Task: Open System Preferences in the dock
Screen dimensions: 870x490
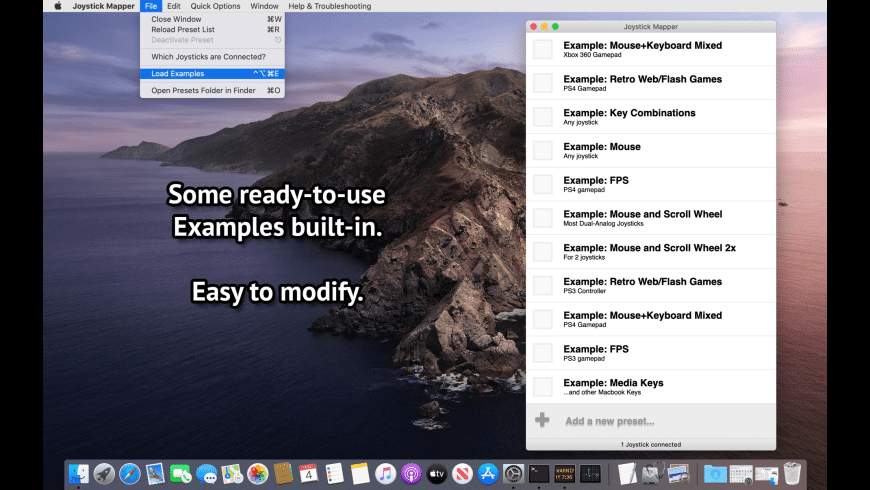Action: [514, 474]
